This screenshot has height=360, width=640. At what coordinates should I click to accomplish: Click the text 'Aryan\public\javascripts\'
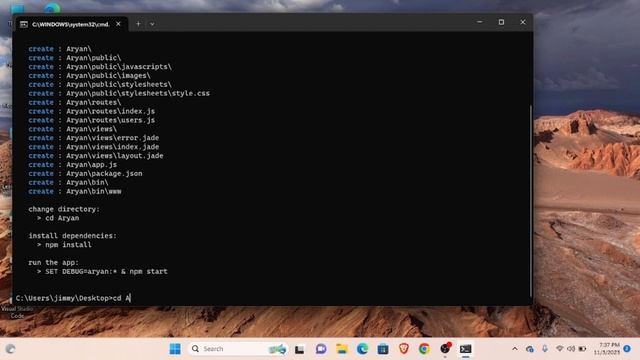(x=119, y=67)
